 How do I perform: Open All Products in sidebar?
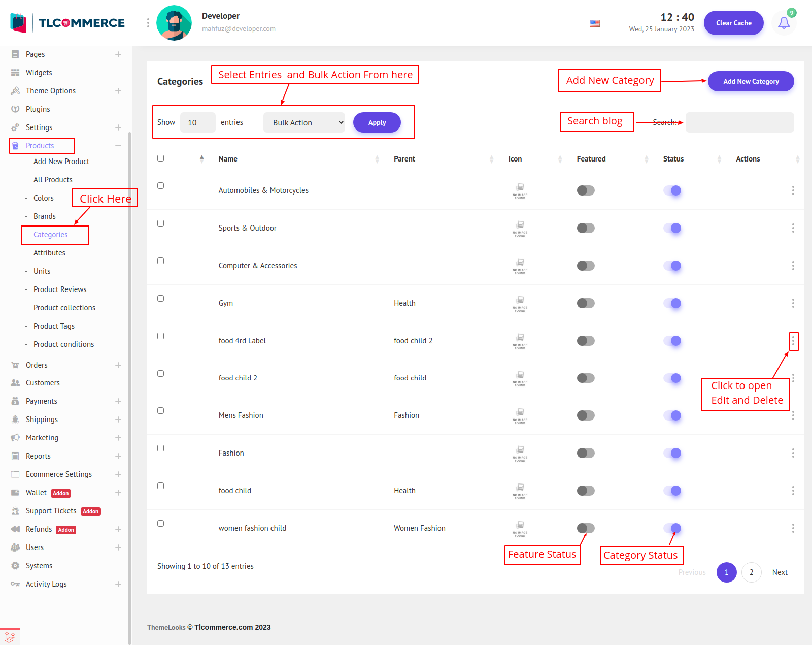coord(53,180)
